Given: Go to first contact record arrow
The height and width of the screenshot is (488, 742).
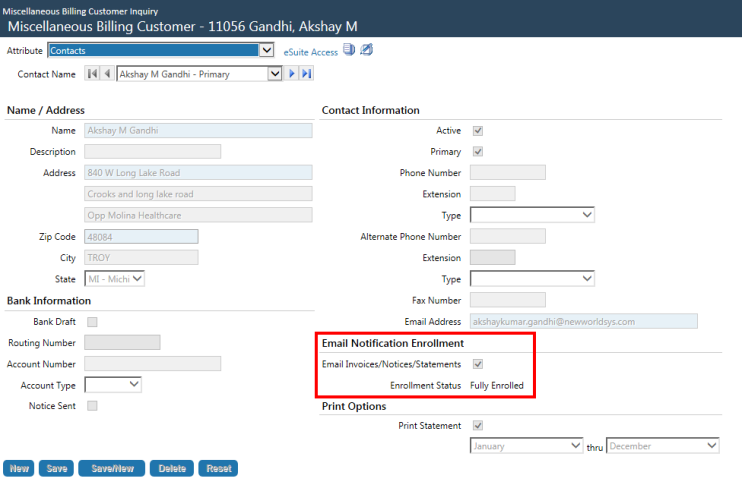Looking at the screenshot, I should pyautogui.click(x=93, y=74).
